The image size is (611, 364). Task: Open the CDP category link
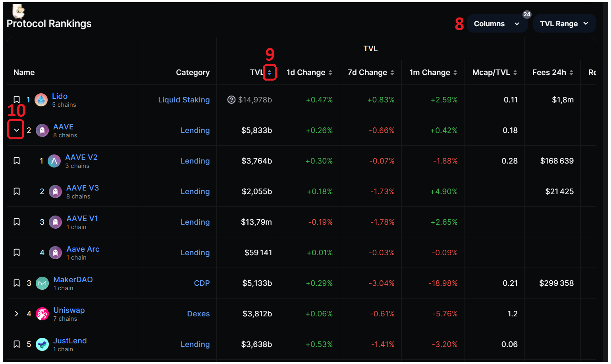pos(202,283)
